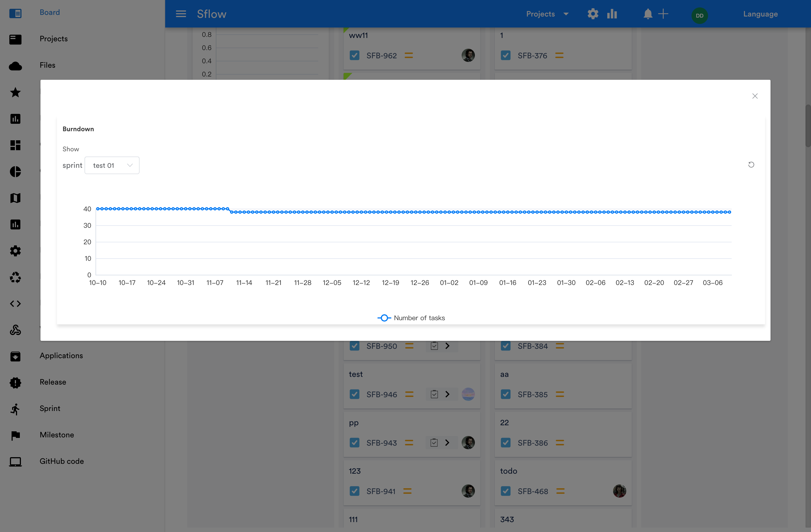Open the statistics bar chart icon
811x532 pixels.
point(612,14)
